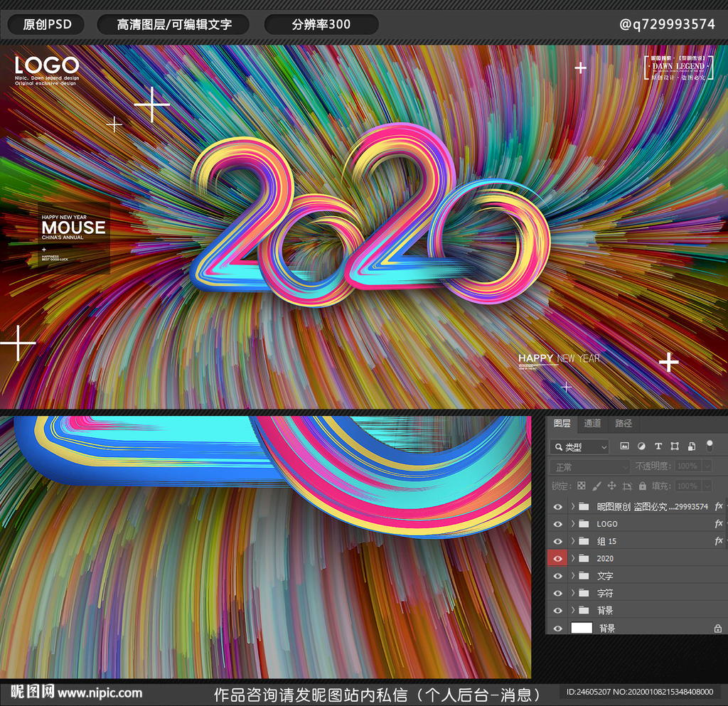Image resolution: width=728 pixels, height=706 pixels.
Task: Click the lock position move icon
Action: (611, 486)
